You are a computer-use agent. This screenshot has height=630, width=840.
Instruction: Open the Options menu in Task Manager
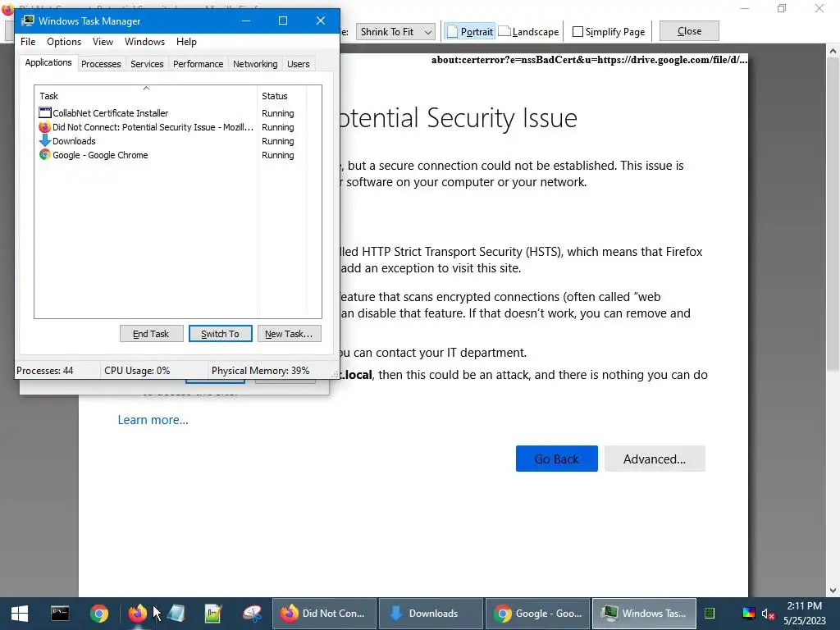(64, 42)
